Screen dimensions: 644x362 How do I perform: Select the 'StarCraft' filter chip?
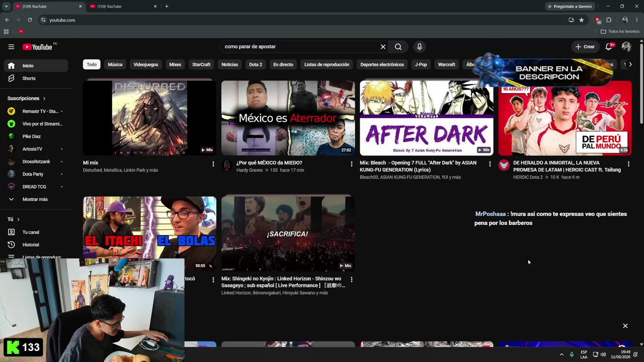(x=201, y=64)
